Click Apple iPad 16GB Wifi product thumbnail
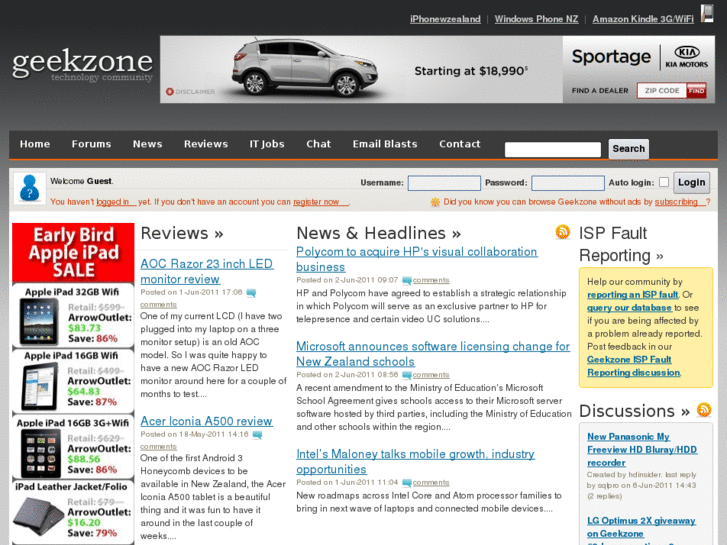Screen dimensions: 727x545 pos(40,386)
